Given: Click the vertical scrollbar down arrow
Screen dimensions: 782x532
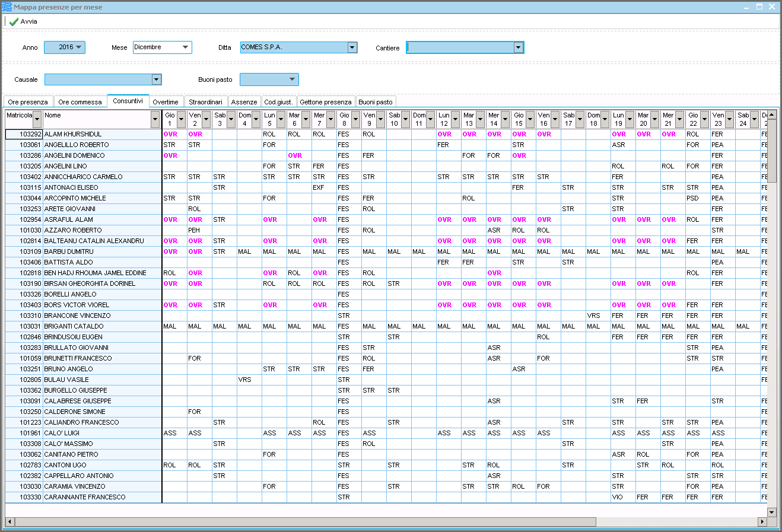Looking at the screenshot, I should tap(772, 512).
